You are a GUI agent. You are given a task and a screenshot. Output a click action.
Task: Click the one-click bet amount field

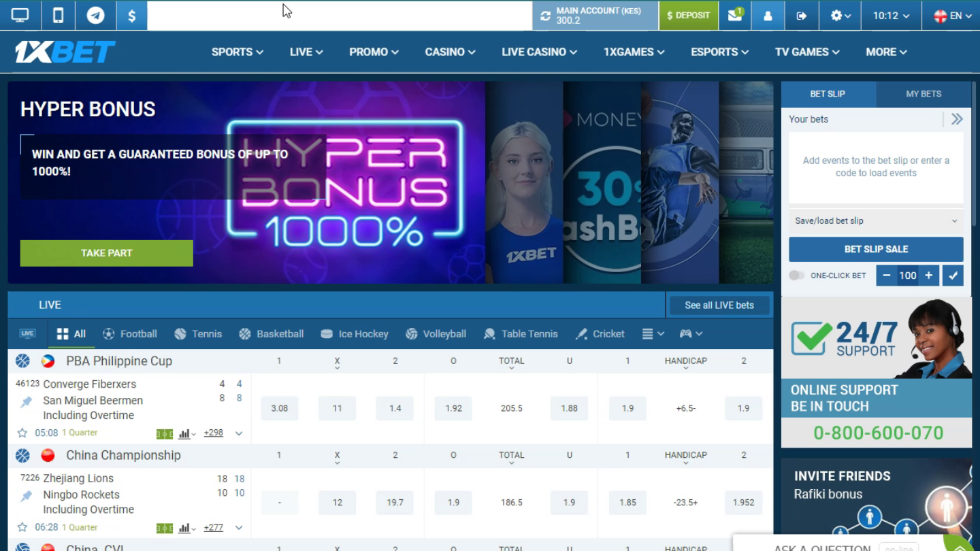[x=907, y=275]
